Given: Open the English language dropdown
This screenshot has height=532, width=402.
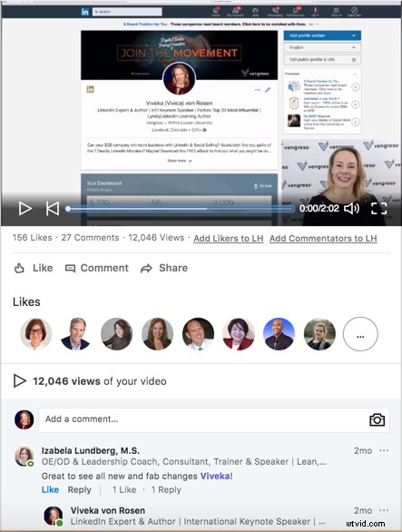Looking at the screenshot, I should click(x=322, y=47).
